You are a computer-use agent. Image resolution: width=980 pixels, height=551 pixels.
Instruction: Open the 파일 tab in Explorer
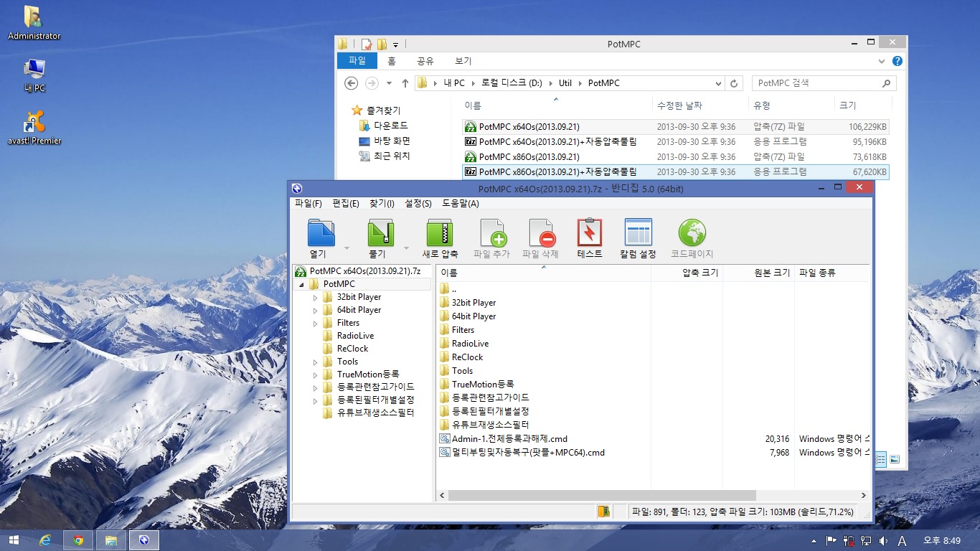click(x=357, y=62)
